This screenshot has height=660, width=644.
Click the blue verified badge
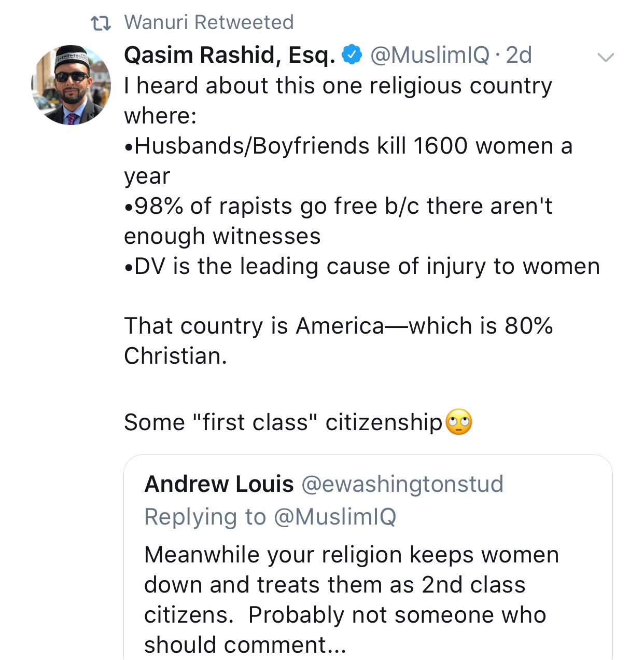pos(353,54)
